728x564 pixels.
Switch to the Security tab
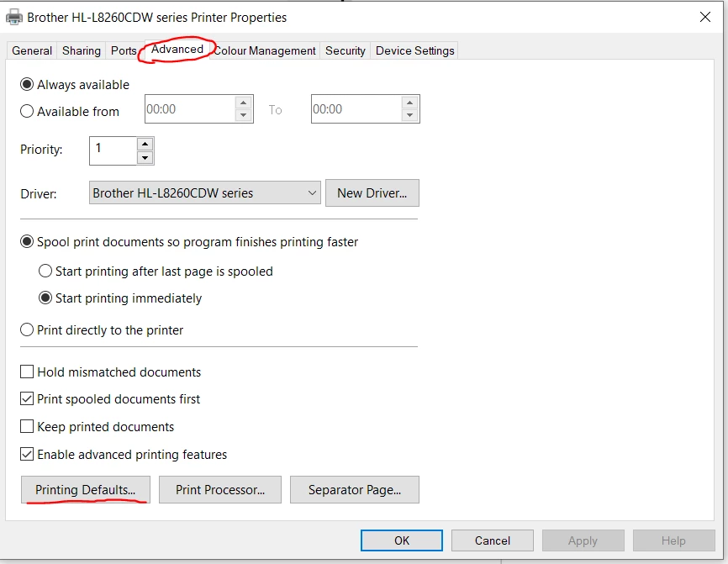click(345, 50)
